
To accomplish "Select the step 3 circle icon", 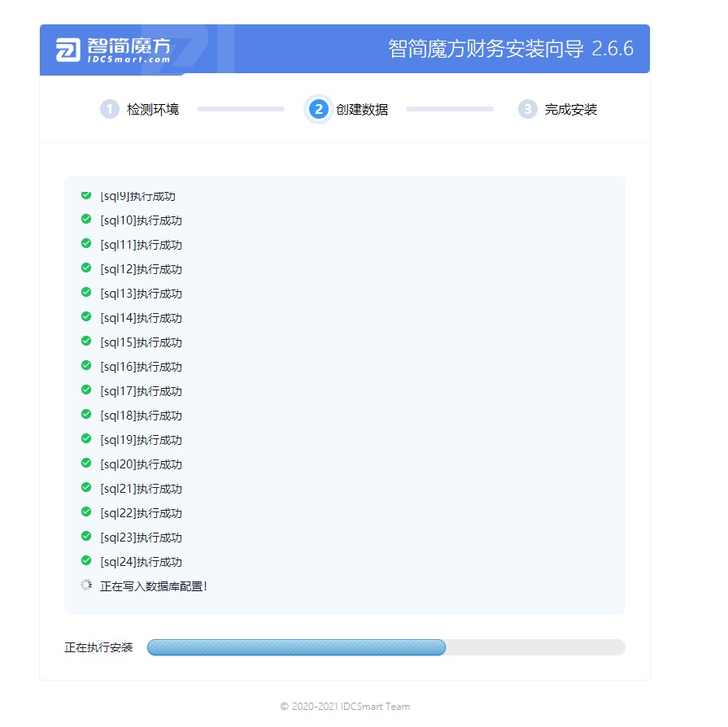I will [527, 108].
